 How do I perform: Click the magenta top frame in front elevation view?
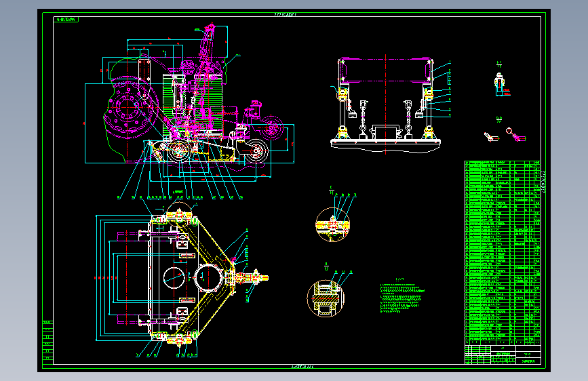click(x=385, y=70)
